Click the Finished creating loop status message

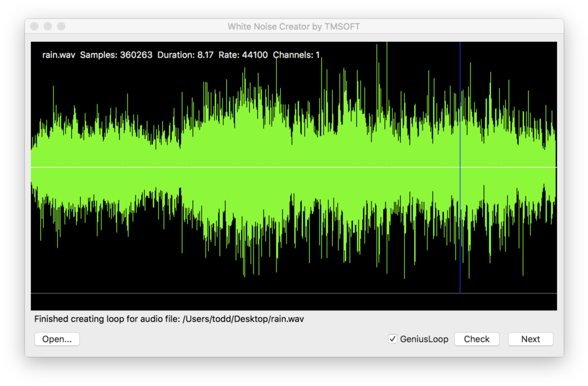pos(169,319)
